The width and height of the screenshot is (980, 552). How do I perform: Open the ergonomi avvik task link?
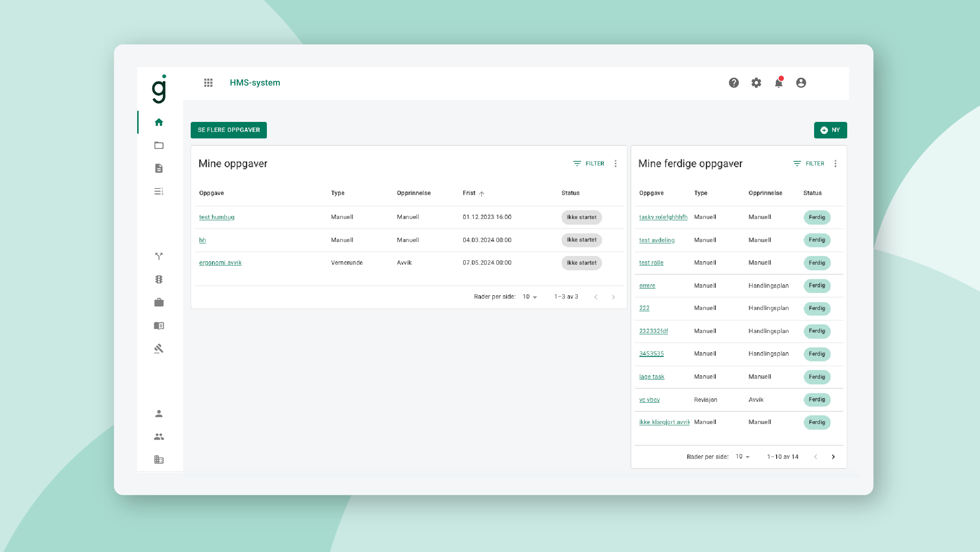[220, 263]
